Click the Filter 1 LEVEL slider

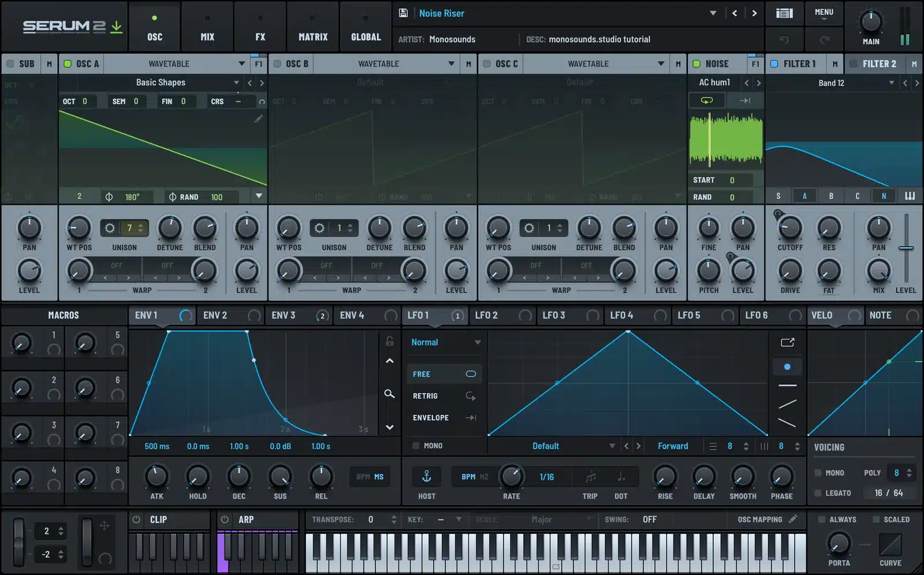point(906,248)
